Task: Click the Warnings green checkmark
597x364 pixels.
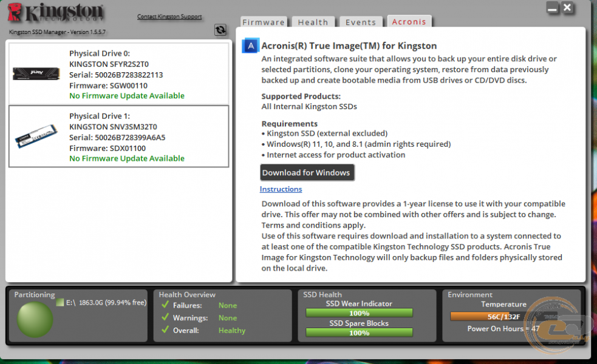Action: coord(165,318)
